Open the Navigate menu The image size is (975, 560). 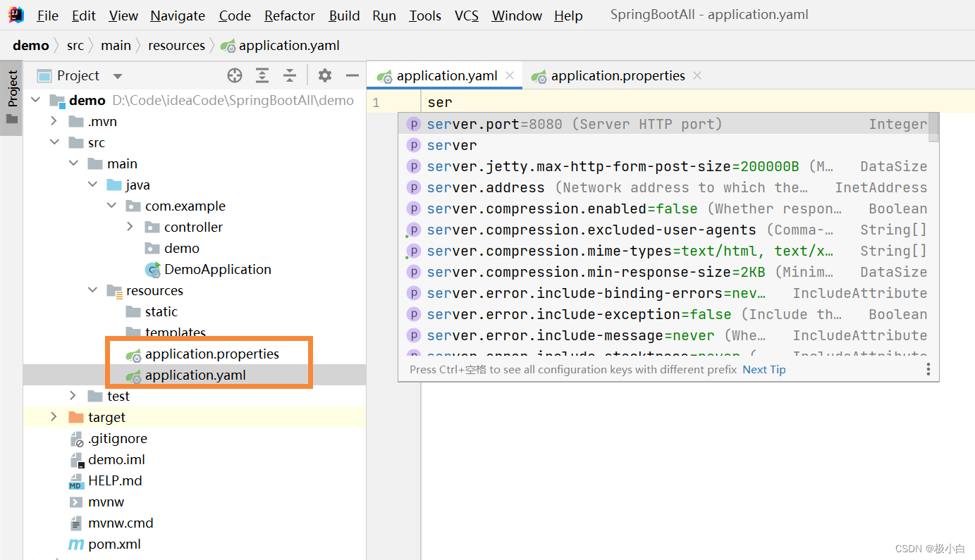pyautogui.click(x=178, y=15)
